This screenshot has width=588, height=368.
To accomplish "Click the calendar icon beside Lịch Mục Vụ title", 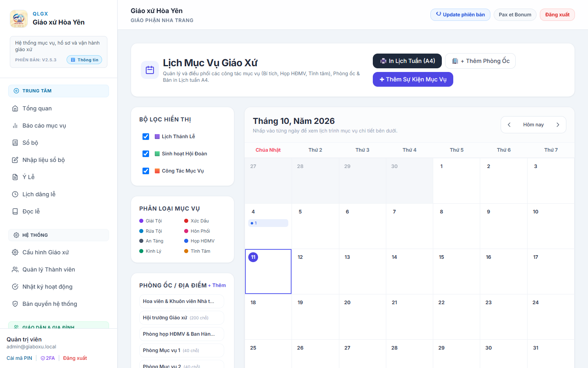I will pos(150,70).
